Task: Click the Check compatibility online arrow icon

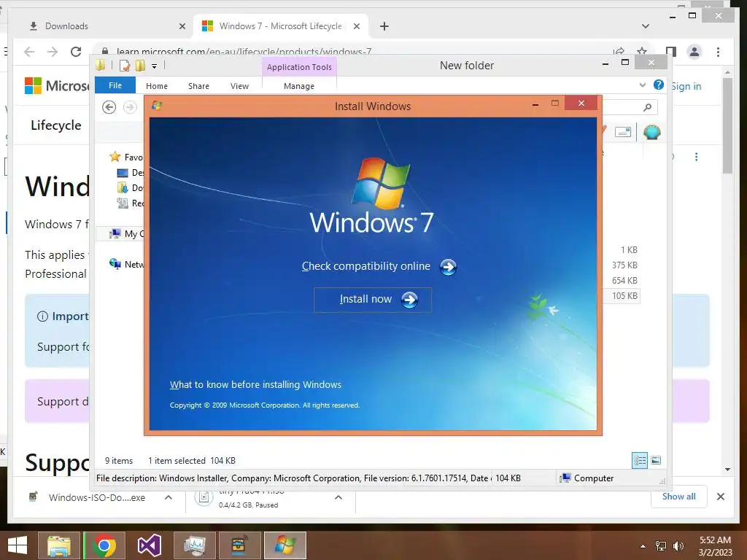Action: click(448, 267)
